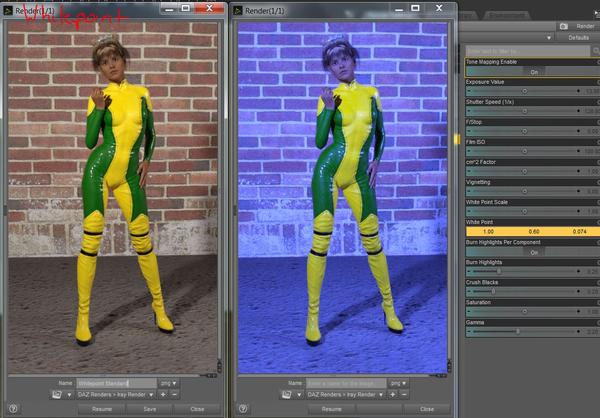Open the orange White Point color swatch
Screen dimensions: 600x418
tap(533, 231)
